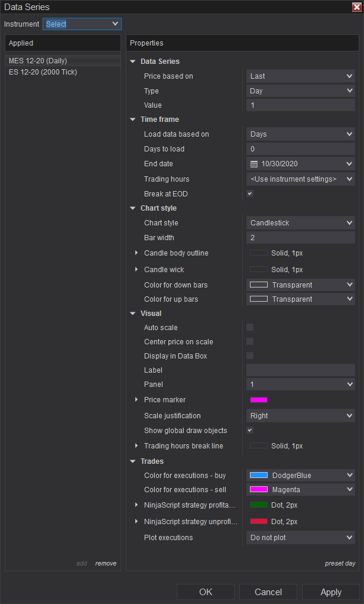The image size is (364, 604).
Task: Toggle the Break at EOD checkbox
Action: [250, 194]
